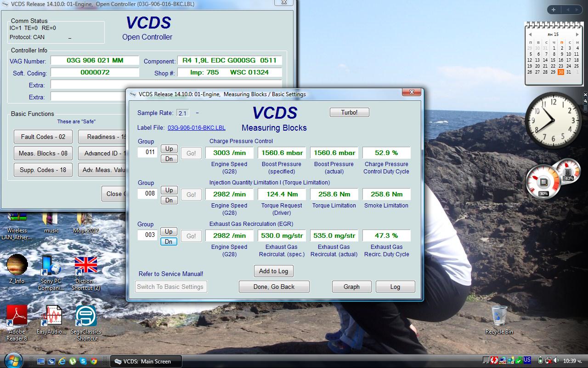The width and height of the screenshot is (588, 368).
Task: Click the volume speaker tray icon
Action: click(555, 361)
